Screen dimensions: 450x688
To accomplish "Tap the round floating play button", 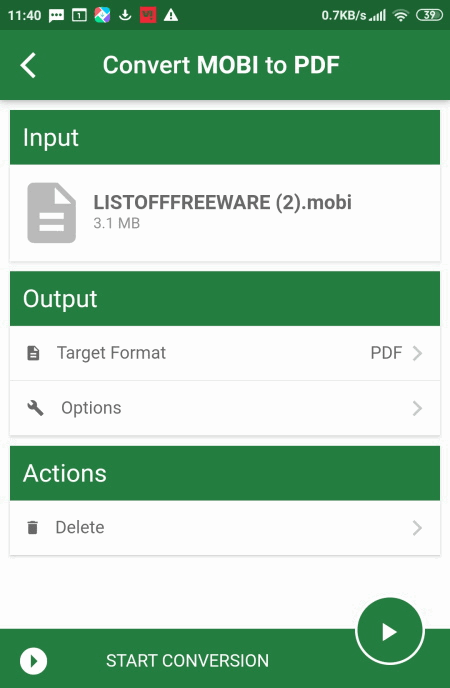I will (x=389, y=632).
